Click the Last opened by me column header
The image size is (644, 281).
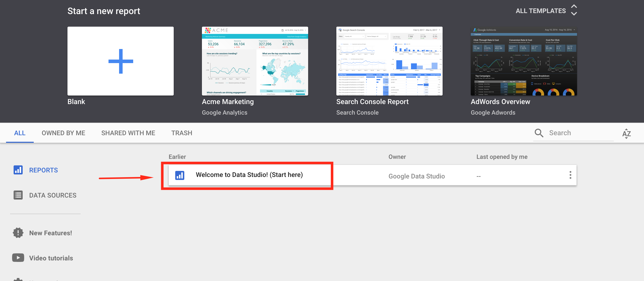[502, 157]
